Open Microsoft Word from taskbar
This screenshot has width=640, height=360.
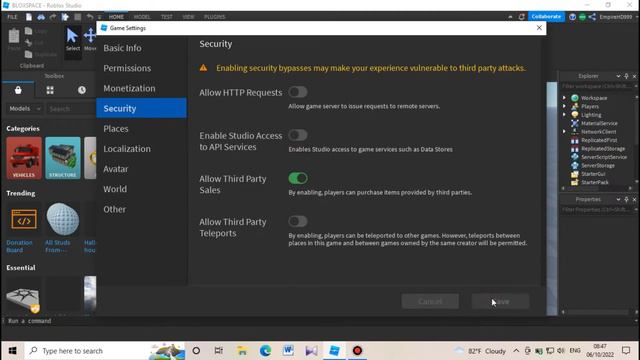click(288, 351)
